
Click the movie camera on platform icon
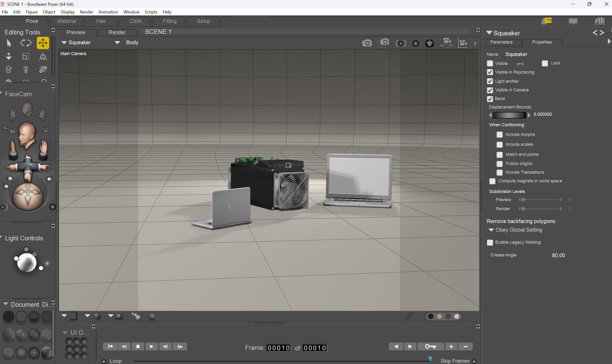click(446, 43)
